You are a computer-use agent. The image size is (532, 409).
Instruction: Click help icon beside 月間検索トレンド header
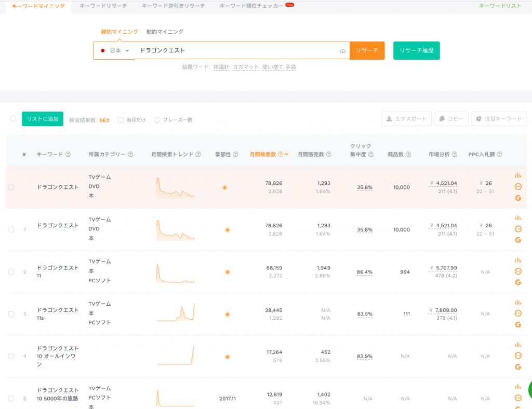click(198, 155)
